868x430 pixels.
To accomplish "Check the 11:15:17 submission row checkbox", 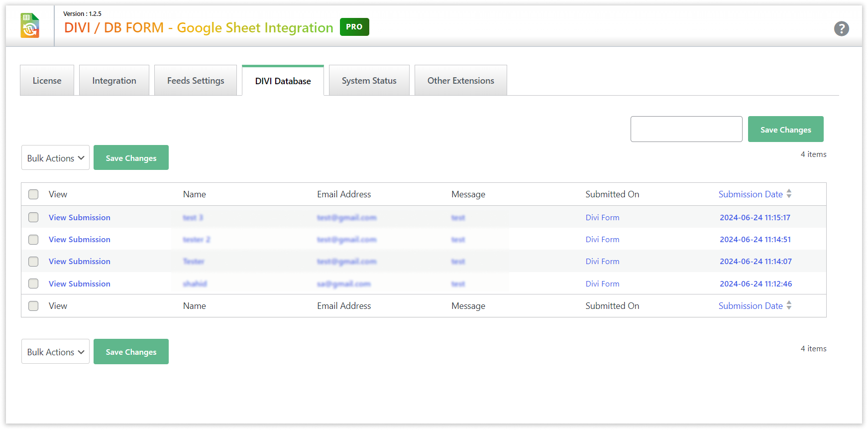I will [33, 217].
